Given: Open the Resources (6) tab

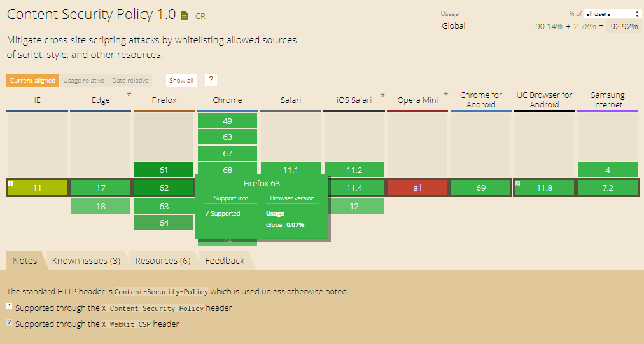Looking at the screenshot, I should (x=163, y=261).
